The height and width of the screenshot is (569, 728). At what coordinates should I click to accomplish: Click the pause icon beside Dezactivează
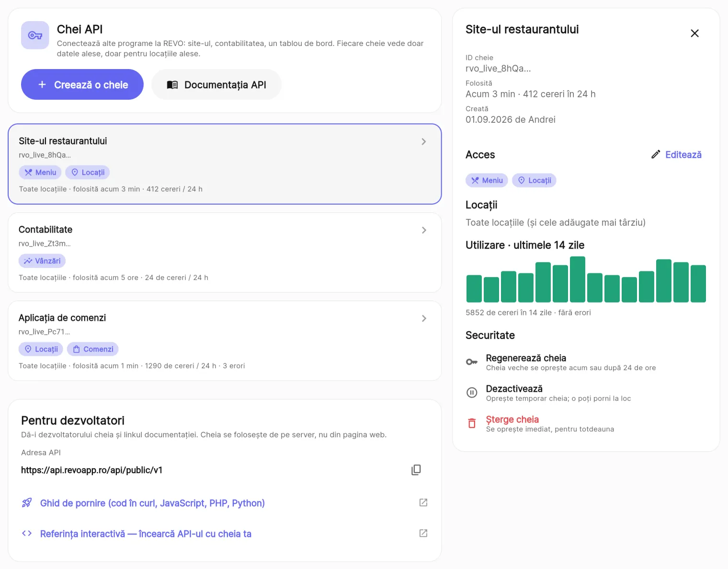(x=472, y=393)
